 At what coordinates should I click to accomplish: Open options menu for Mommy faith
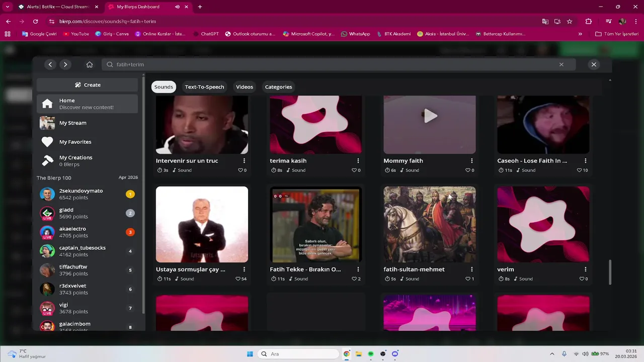471,161
